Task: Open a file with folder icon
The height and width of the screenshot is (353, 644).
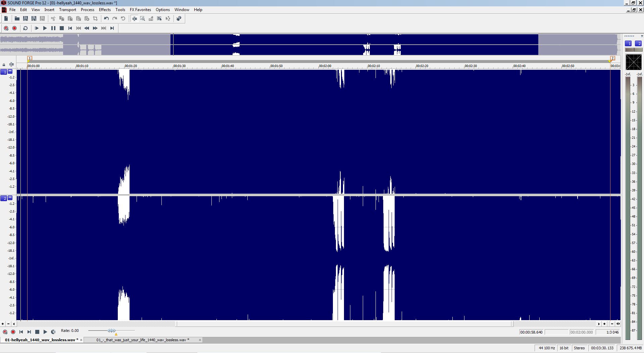Action: coord(17,19)
